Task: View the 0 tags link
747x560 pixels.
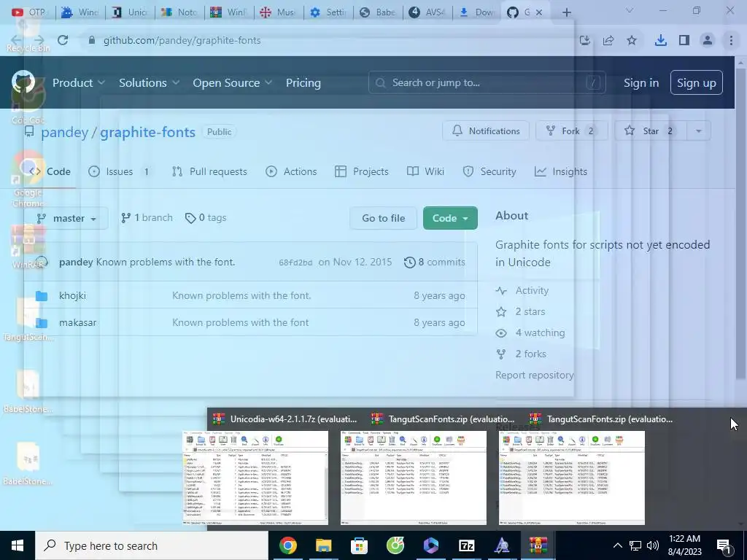Action: pyautogui.click(x=206, y=217)
